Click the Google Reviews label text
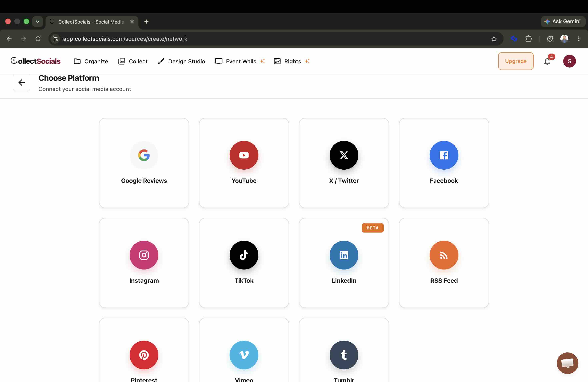 pos(144,181)
